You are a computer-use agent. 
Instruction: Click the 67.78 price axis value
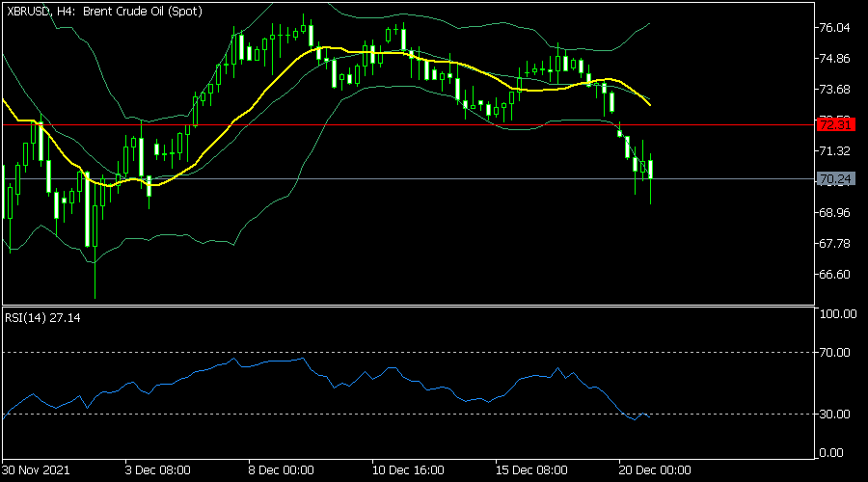tap(834, 244)
